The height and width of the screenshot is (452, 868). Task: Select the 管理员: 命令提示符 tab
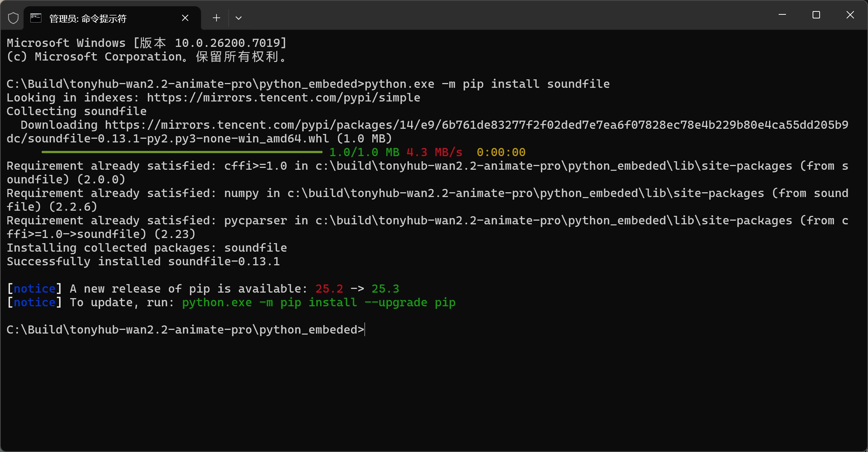[x=88, y=18]
